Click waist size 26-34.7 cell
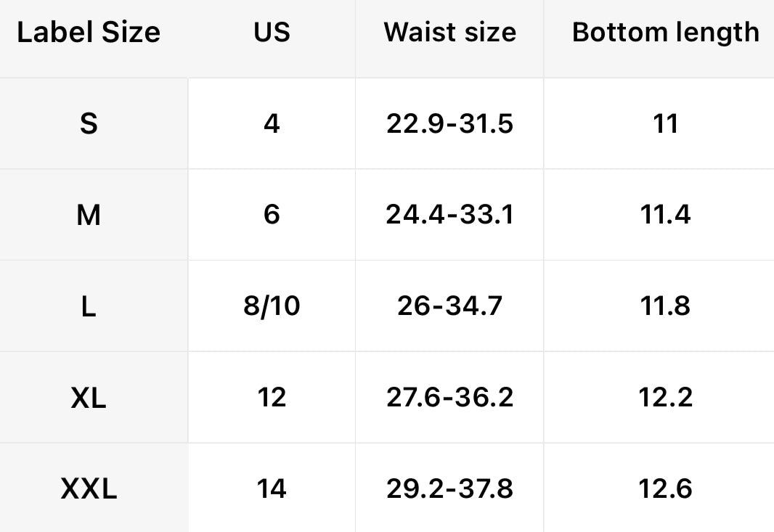This screenshot has width=774, height=532. 449,307
